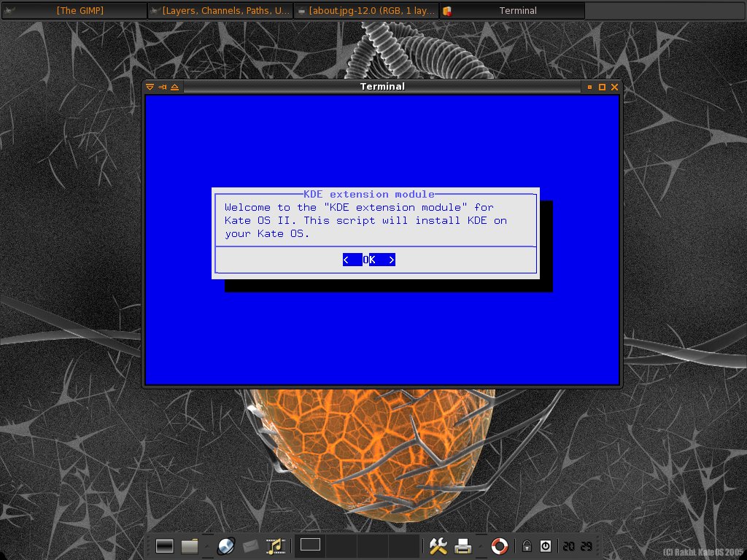The height and width of the screenshot is (560, 747).
Task: Open settings with the hammer and wrench icon
Action: point(438,546)
